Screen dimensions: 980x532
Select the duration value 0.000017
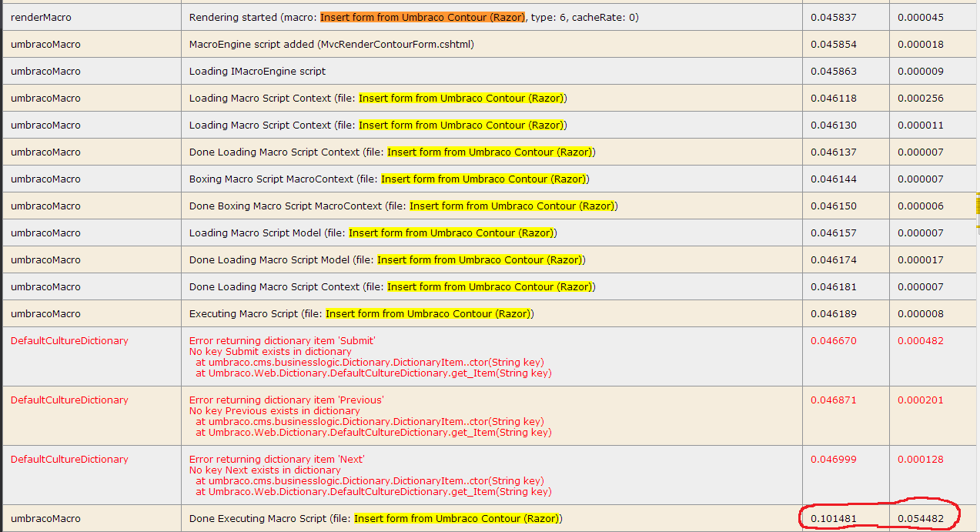point(921,259)
